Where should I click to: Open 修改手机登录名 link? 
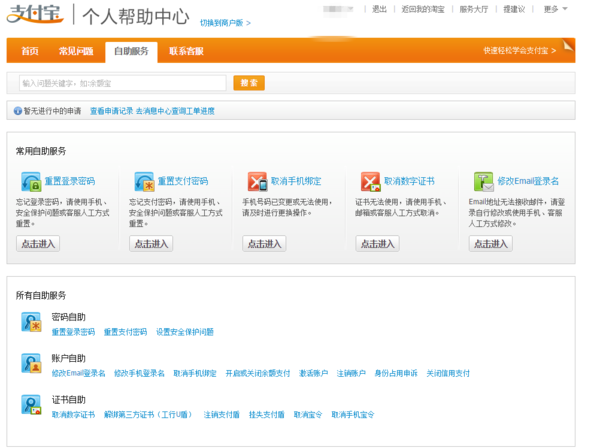pyautogui.click(x=139, y=373)
